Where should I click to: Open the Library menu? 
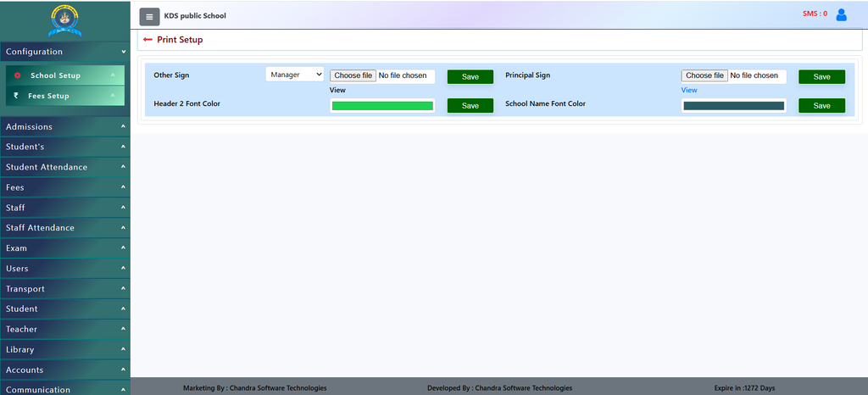coord(64,349)
